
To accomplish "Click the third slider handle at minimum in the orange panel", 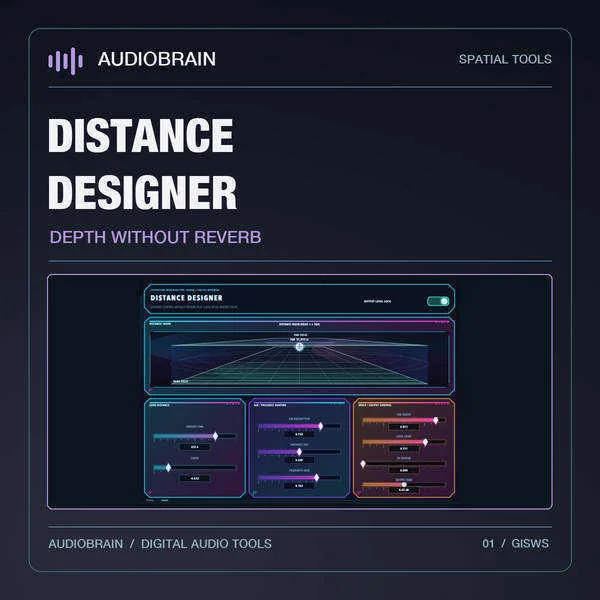I will coord(363,464).
